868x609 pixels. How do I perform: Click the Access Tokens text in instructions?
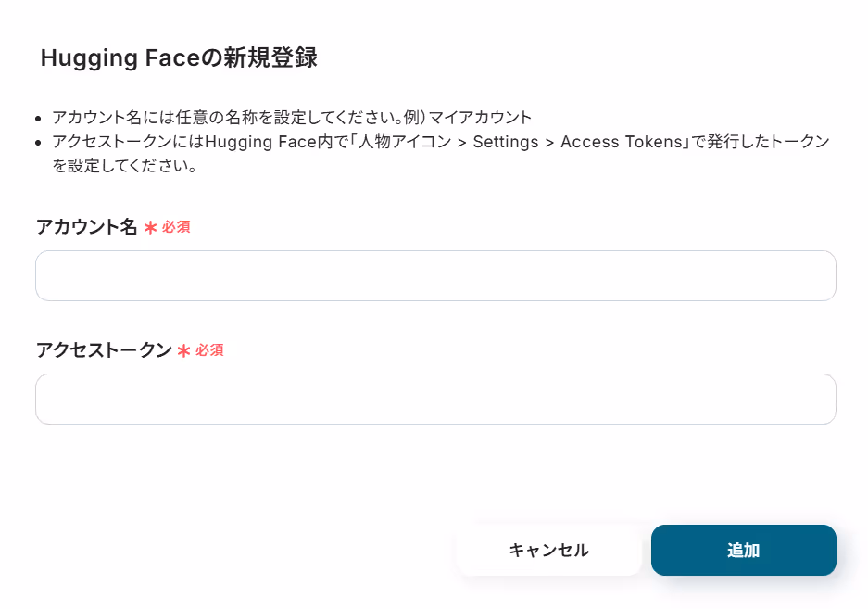coord(621,142)
